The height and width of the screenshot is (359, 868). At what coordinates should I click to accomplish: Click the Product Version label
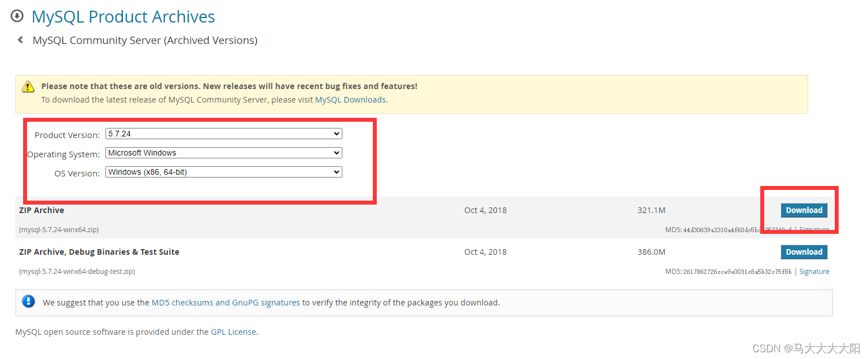(x=67, y=135)
